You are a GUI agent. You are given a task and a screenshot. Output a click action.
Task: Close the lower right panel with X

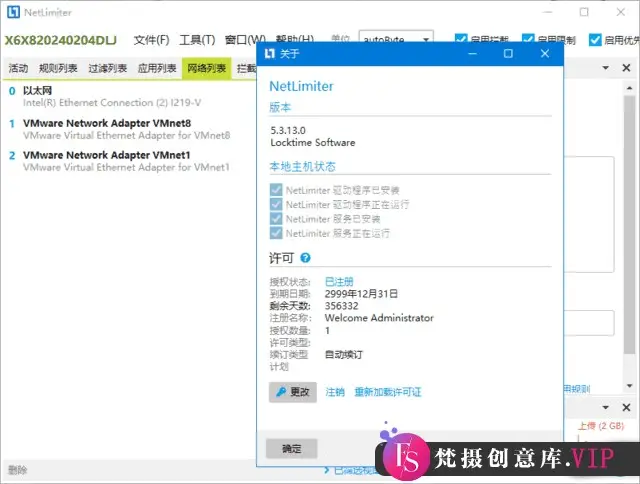click(626, 407)
